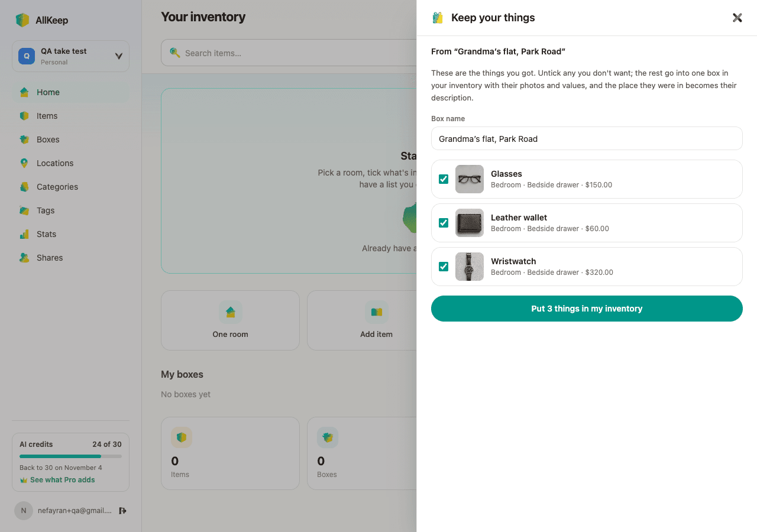Click the Boxes label in sidebar
The height and width of the screenshot is (532, 757).
coord(48,140)
